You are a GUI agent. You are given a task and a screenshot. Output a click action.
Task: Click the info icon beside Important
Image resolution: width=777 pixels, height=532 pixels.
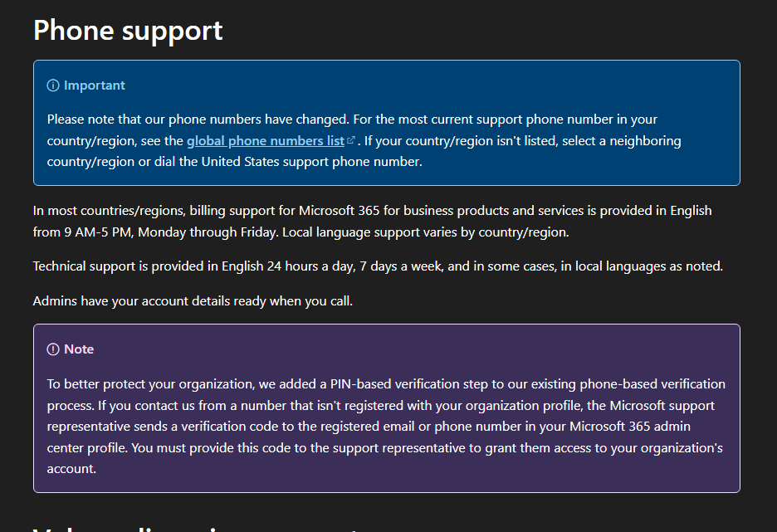[x=53, y=85]
